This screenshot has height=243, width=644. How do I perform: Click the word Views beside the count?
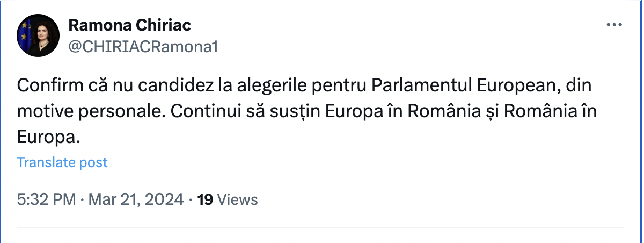click(238, 200)
